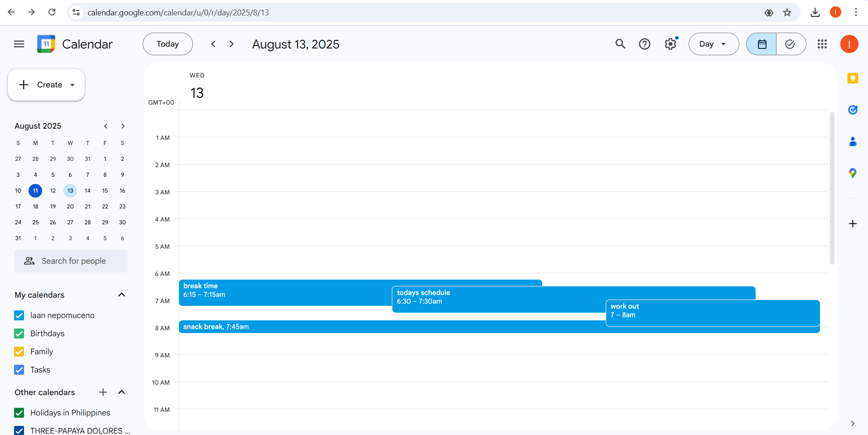
Task: Disable the Holidays in Philippines calendar
Action: pos(19,413)
